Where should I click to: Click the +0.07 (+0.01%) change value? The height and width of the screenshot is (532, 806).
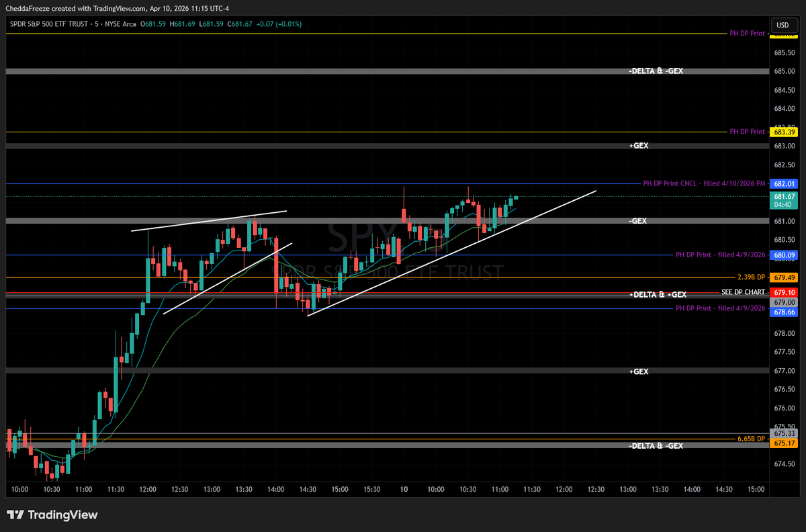click(279, 24)
